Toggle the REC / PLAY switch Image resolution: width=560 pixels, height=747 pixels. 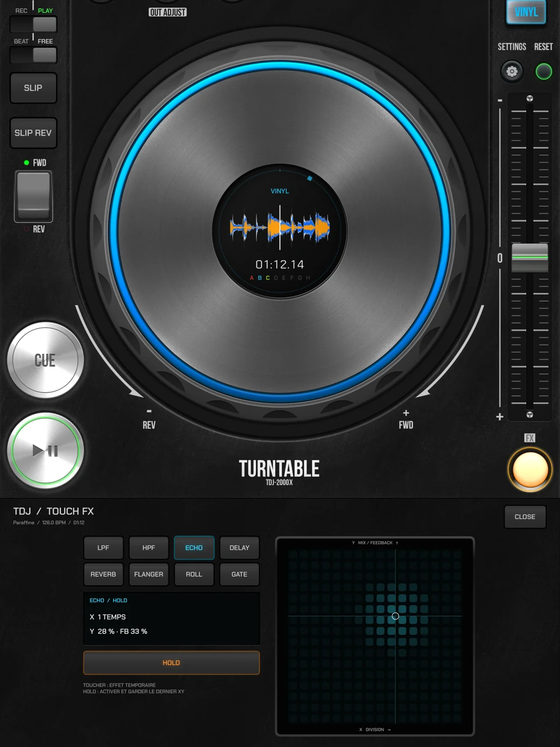click(33, 24)
